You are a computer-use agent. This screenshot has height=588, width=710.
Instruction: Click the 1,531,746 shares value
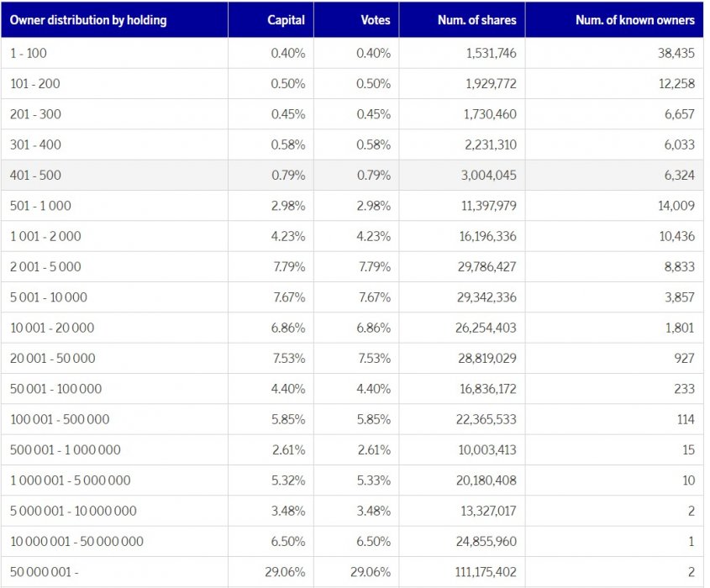tap(489, 53)
